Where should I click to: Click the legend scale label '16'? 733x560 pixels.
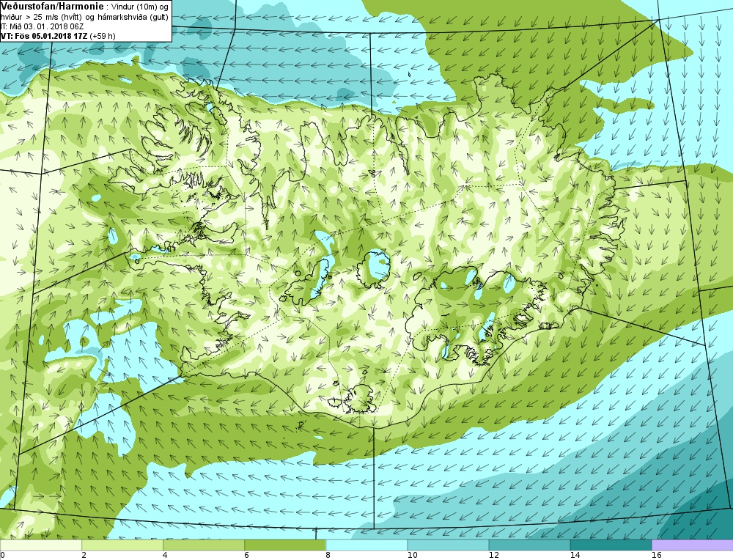coord(656,556)
